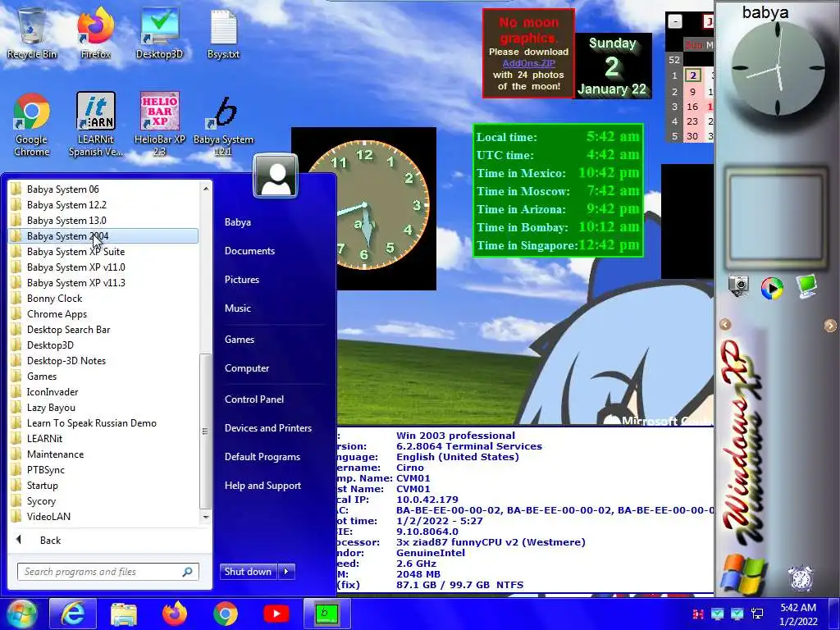
Task: Click the red flag tray icon
Action: (x=698, y=614)
